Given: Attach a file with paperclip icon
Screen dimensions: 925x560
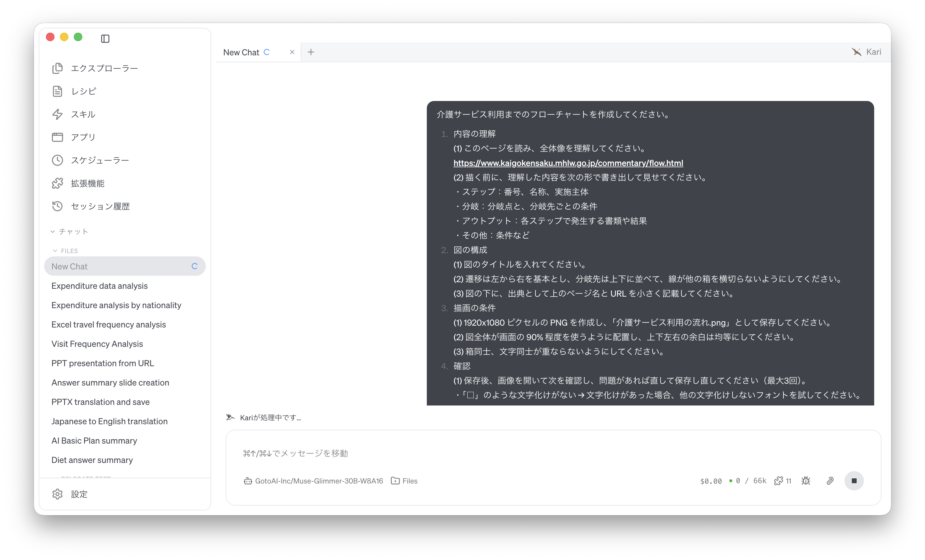Looking at the screenshot, I should 830,481.
